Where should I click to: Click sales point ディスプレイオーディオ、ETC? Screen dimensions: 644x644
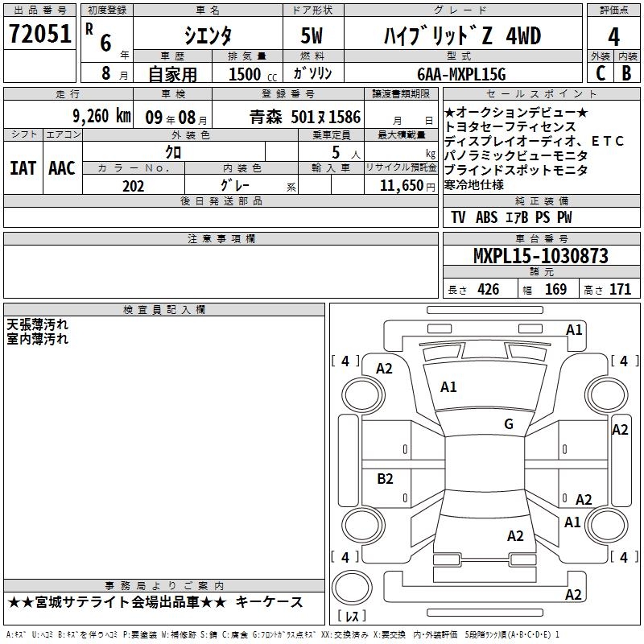[534, 142]
